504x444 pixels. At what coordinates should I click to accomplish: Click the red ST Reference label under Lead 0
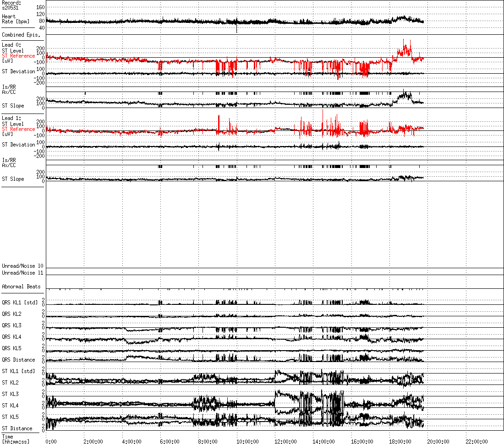click(18, 56)
